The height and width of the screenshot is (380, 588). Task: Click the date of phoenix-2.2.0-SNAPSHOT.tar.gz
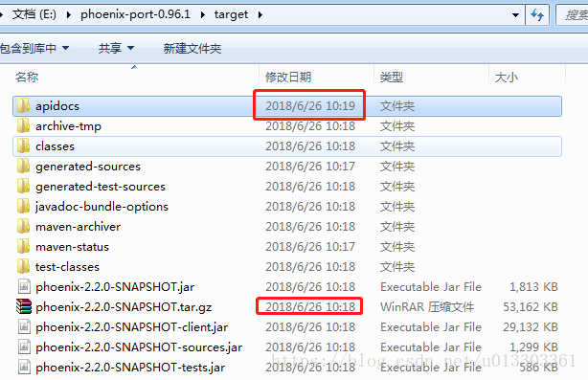310,307
